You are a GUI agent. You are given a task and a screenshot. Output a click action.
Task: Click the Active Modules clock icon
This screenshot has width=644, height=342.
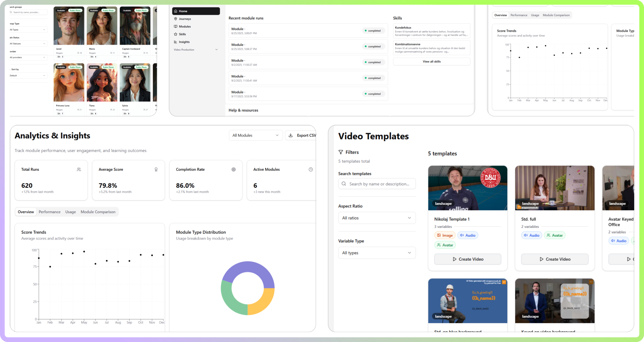click(x=311, y=169)
